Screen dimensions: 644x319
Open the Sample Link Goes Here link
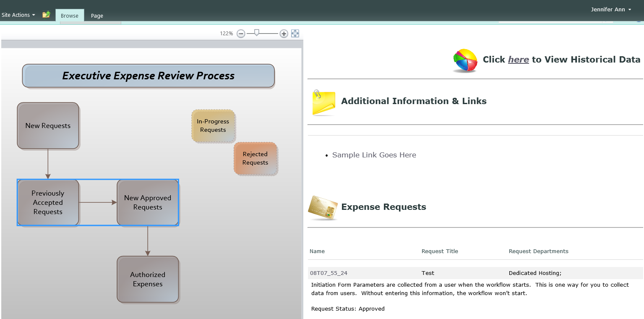pyautogui.click(x=374, y=155)
